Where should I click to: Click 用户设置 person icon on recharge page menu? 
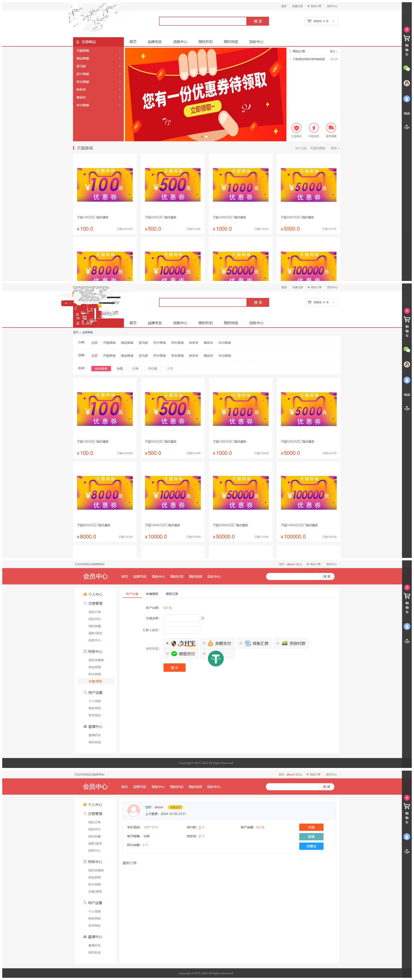coord(85,692)
